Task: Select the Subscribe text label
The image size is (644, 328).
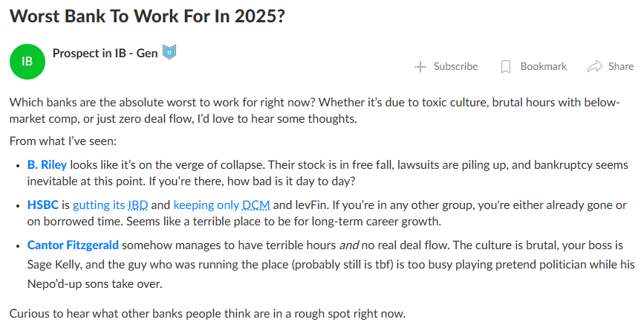Action: point(455,67)
